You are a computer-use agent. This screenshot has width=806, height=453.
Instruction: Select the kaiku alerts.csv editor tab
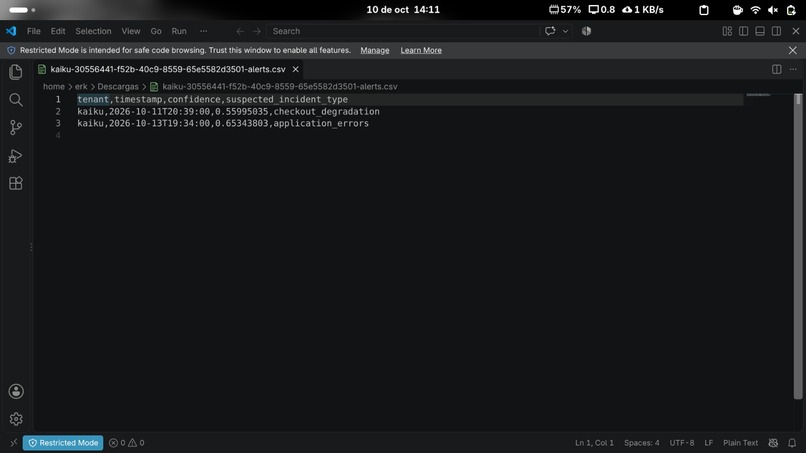168,69
